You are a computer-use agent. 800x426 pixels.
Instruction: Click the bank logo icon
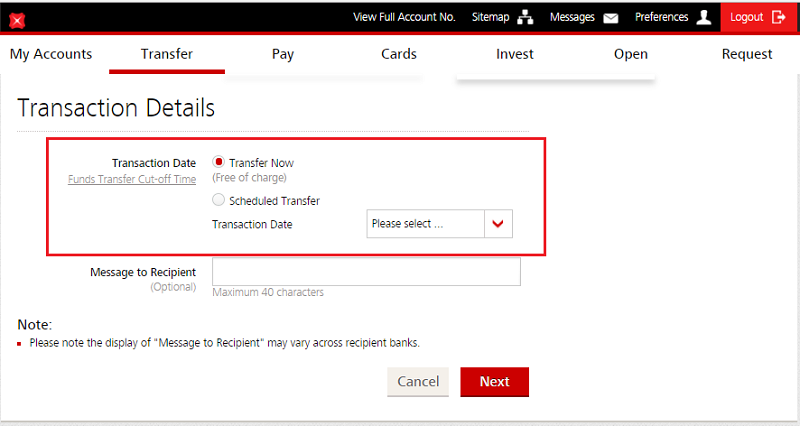click(16, 19)
